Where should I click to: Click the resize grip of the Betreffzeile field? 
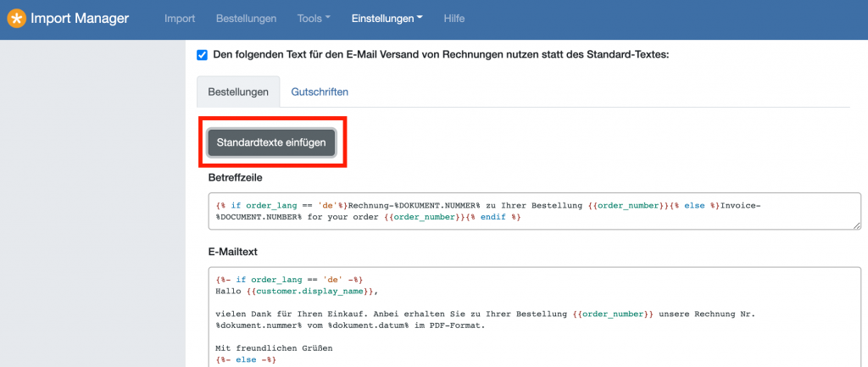click(x=856, y=225)
